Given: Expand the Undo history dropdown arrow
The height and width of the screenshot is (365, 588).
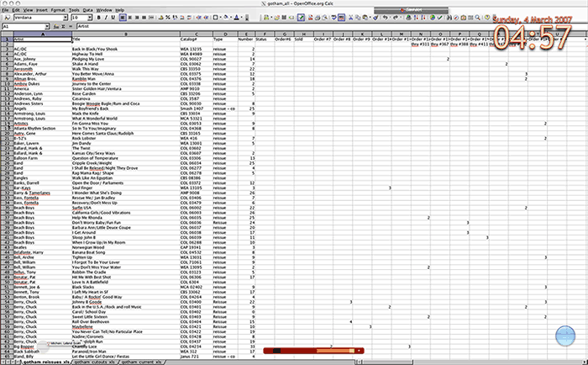Looking at the screenshot, I should tap(391, 18).
